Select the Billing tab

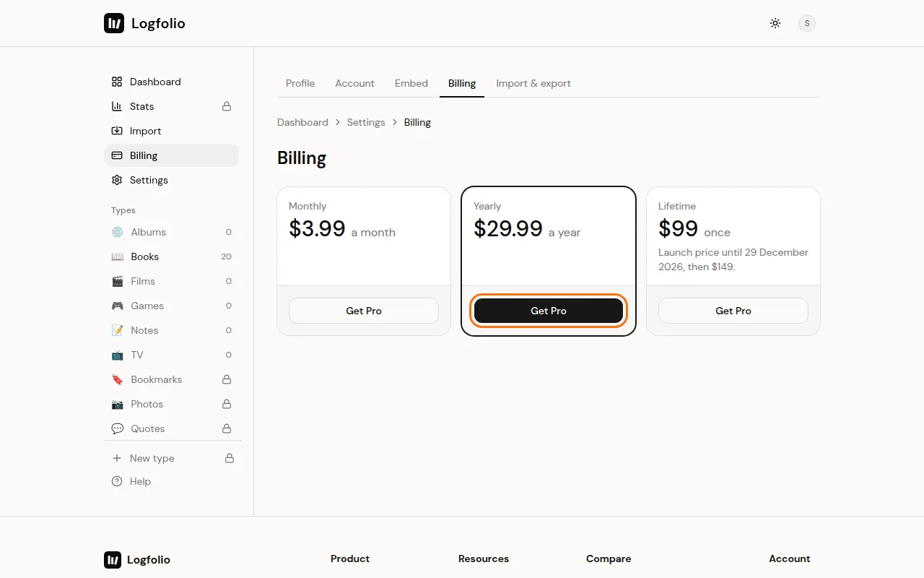click(x=462, y=83)
